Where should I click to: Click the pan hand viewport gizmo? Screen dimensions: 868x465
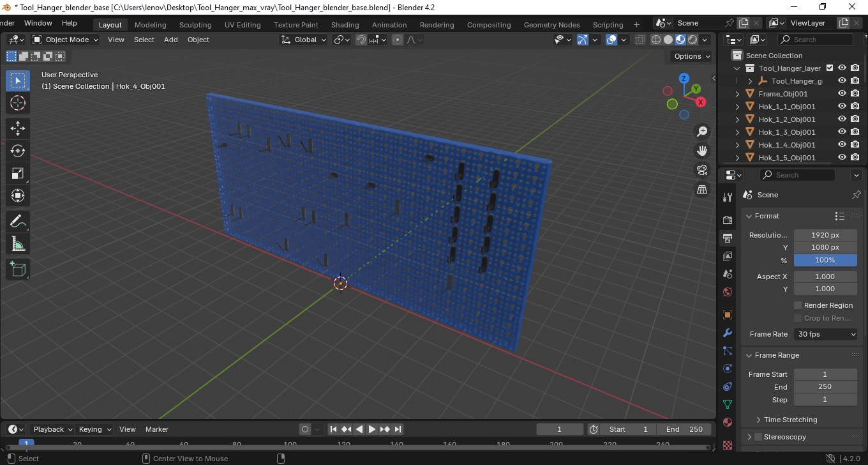[702, 151]
